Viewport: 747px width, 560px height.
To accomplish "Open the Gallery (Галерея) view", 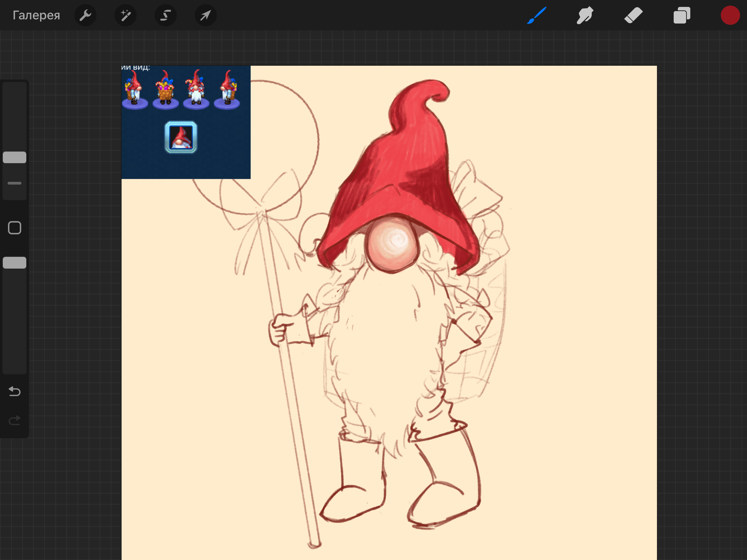I will point(36,15).
